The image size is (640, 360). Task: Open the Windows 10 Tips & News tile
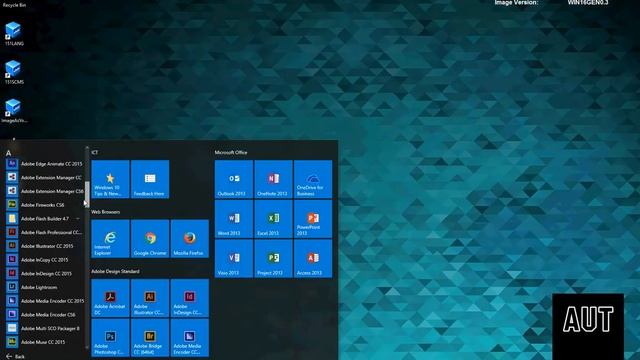pos(110,179)
